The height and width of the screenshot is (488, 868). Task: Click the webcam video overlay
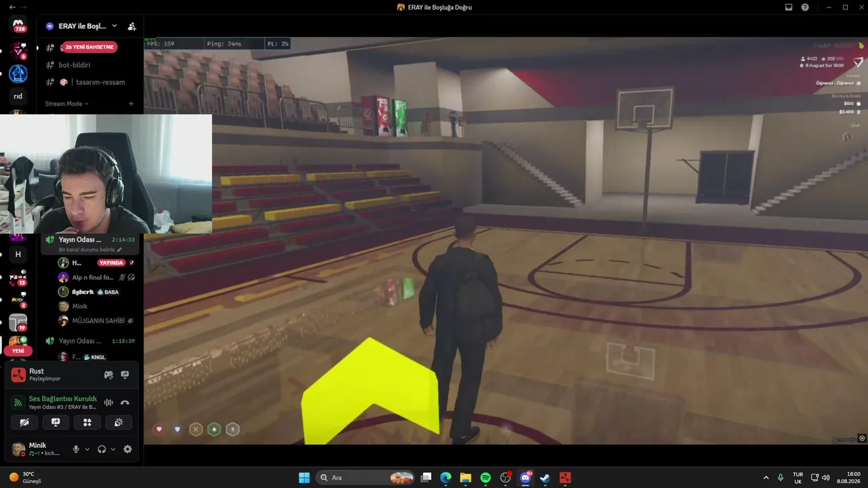106,174
